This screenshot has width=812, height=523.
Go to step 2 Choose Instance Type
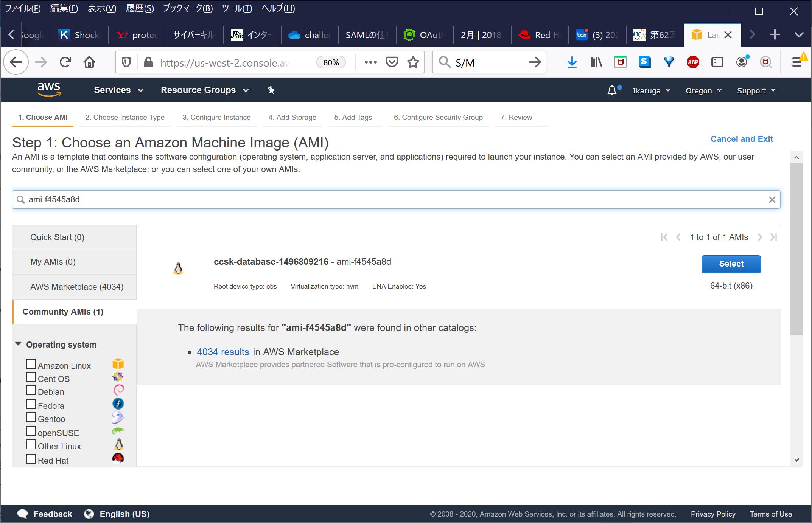(x=125, y=118)
